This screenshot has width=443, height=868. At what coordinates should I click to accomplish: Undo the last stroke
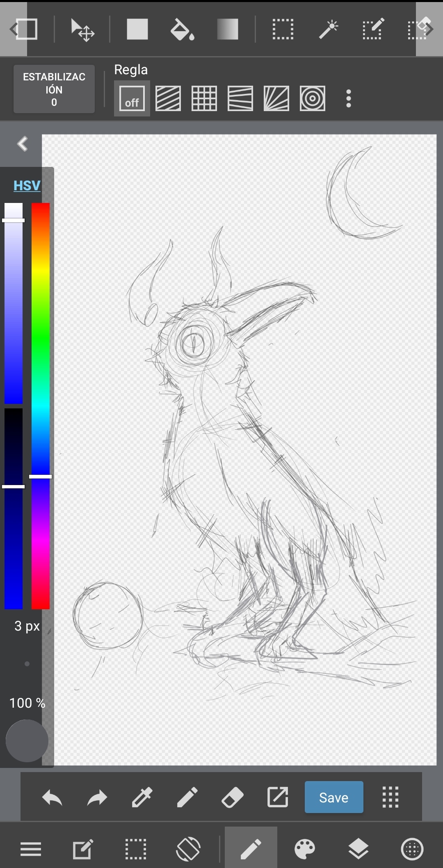52,797
